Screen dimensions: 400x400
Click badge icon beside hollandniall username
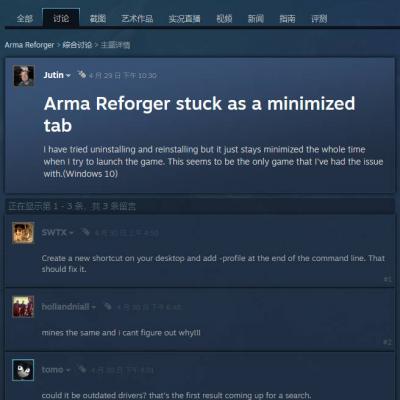[108, 306]
